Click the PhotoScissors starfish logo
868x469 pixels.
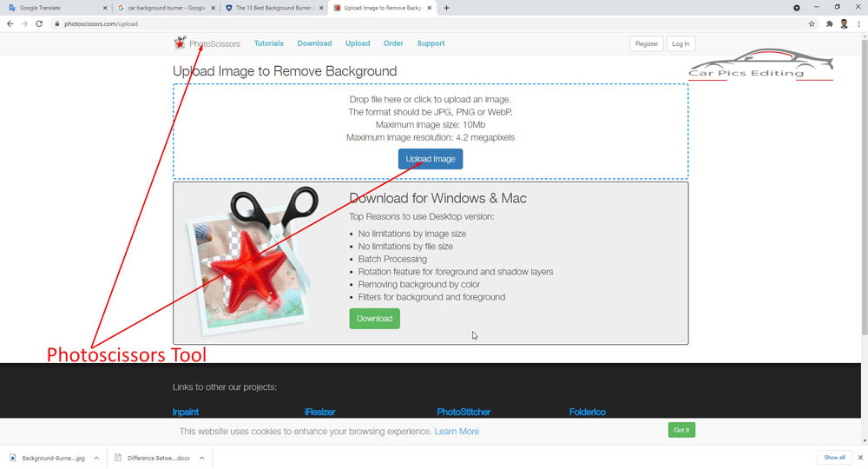click(x=180, y=43)
